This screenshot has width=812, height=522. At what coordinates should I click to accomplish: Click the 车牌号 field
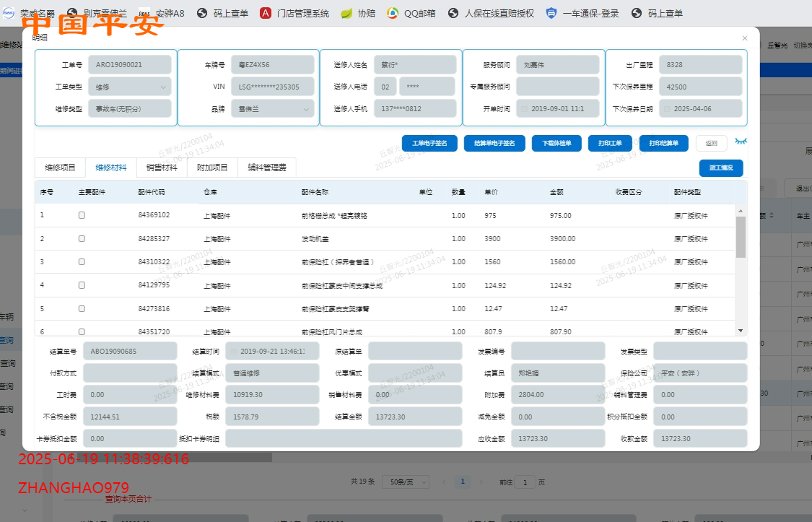point(272,65)
